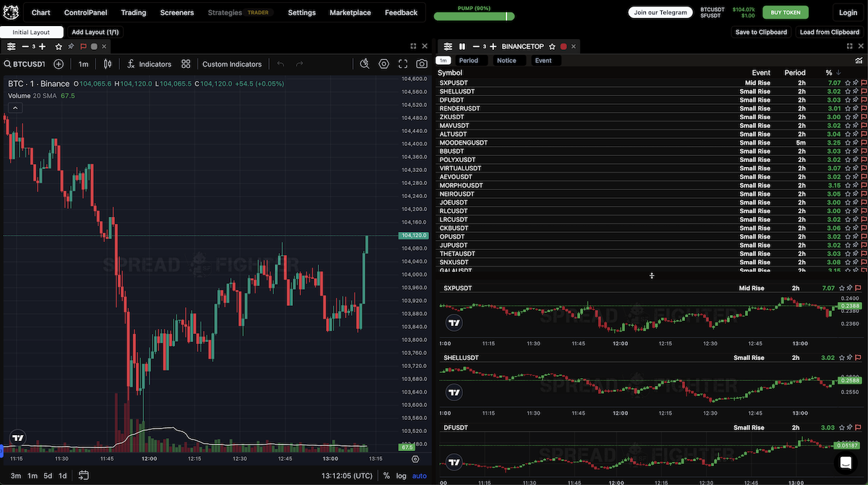The height and width of the screenshot is (485, 868).
Task: Redo the chart action
Action: pos(299,64)
